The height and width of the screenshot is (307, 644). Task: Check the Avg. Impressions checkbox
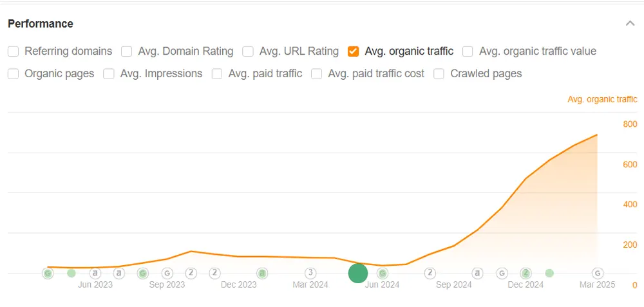coord(109,74)
